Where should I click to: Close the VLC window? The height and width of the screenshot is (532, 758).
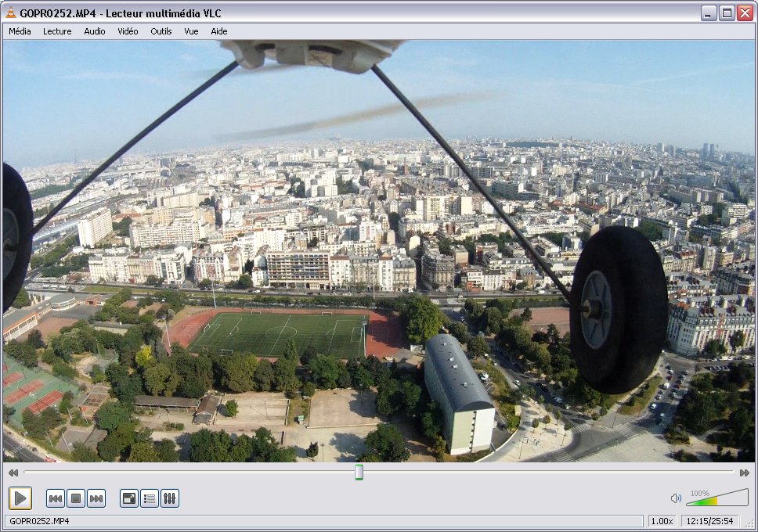pyautogui.click(x=745, y=13)
